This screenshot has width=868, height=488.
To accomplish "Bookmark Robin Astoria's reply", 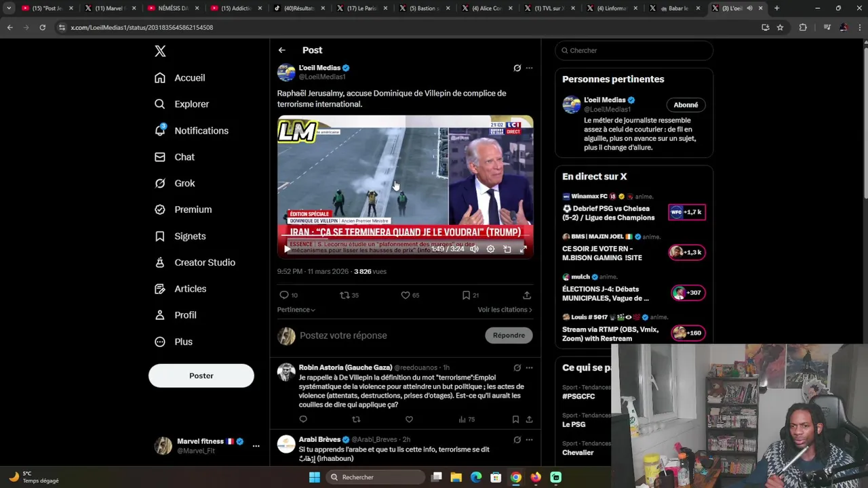I will pos(515,420).
